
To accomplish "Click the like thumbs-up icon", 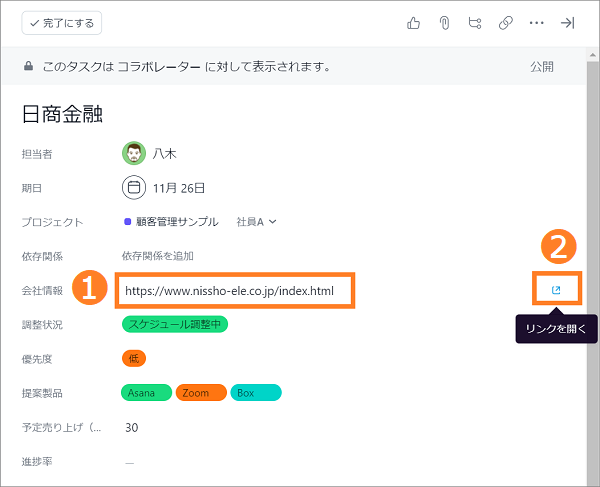I will [413, 23].
